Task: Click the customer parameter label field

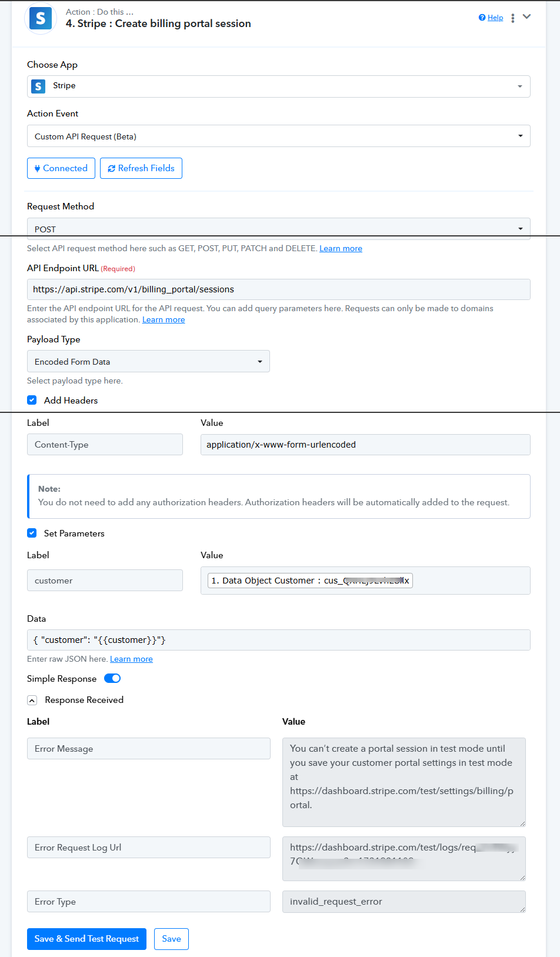Action: [105, 581]
